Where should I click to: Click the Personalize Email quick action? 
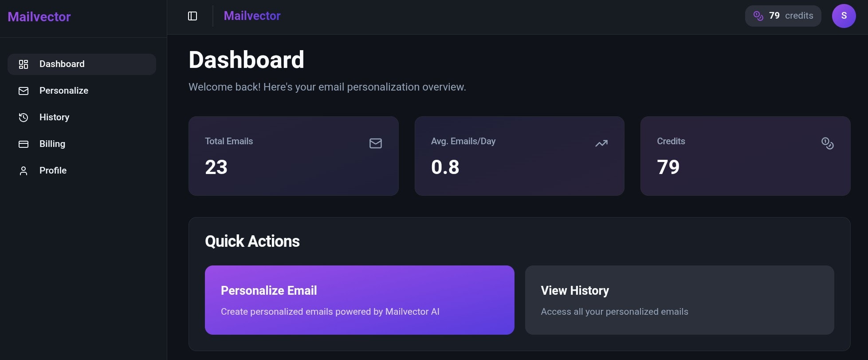(359, 300)
